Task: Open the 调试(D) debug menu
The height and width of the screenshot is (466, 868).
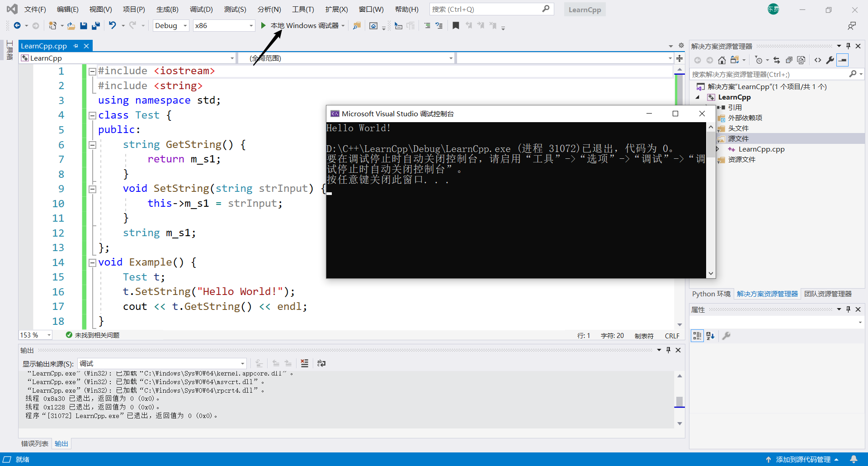Action: pyautogui.click(x=201, y=10)
